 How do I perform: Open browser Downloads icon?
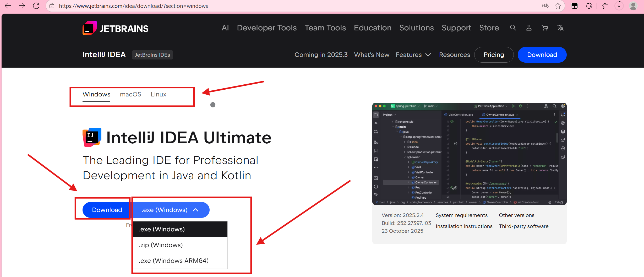point(619,6)
